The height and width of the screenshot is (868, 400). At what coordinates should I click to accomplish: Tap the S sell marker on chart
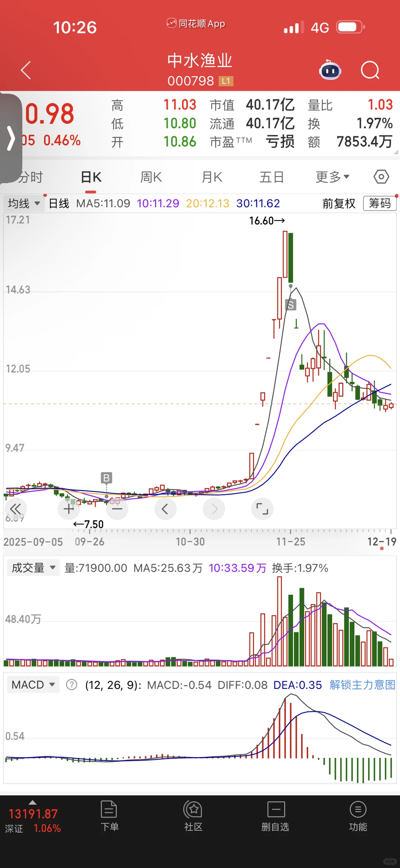(x=291, y=305)
